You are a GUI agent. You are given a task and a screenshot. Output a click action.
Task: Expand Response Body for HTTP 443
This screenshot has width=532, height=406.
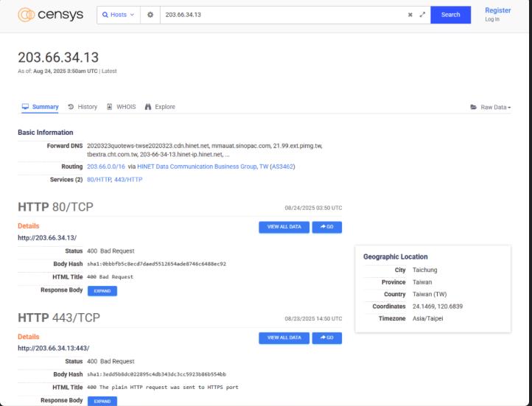tap(102, 402)
